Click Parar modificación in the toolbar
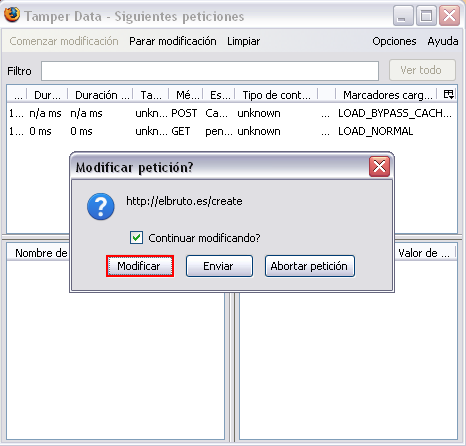This screenshot has height=446, width=466. coord(173,41)
